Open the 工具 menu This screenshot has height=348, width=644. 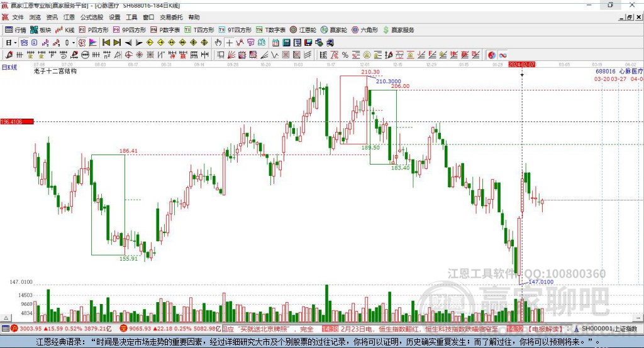click(x=131, y=17)
